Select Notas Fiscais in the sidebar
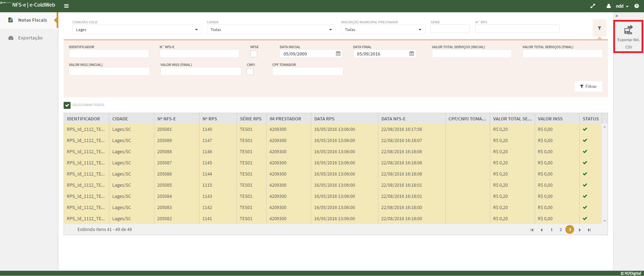This screenshot has width=644, height=276. coord(32,20)
